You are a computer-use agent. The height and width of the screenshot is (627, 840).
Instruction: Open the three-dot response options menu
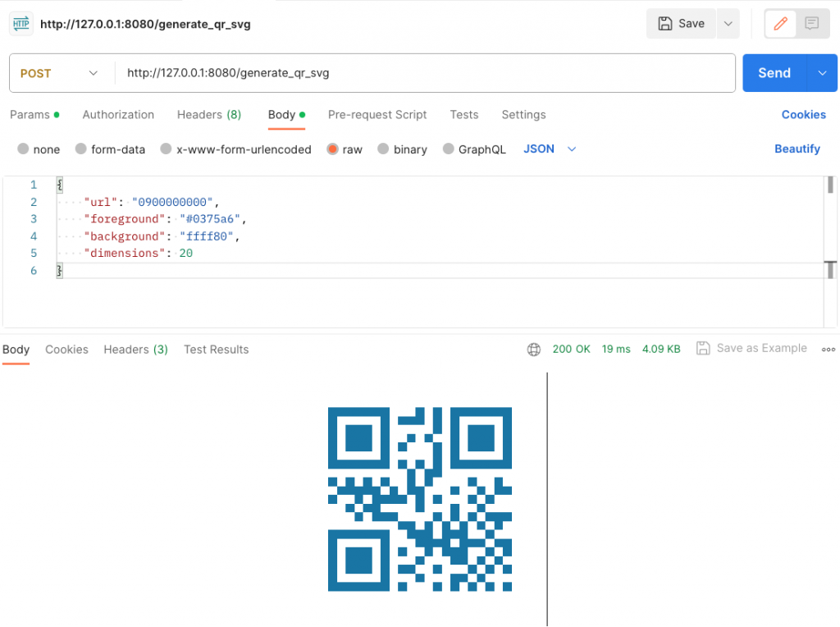coord(829,350)
